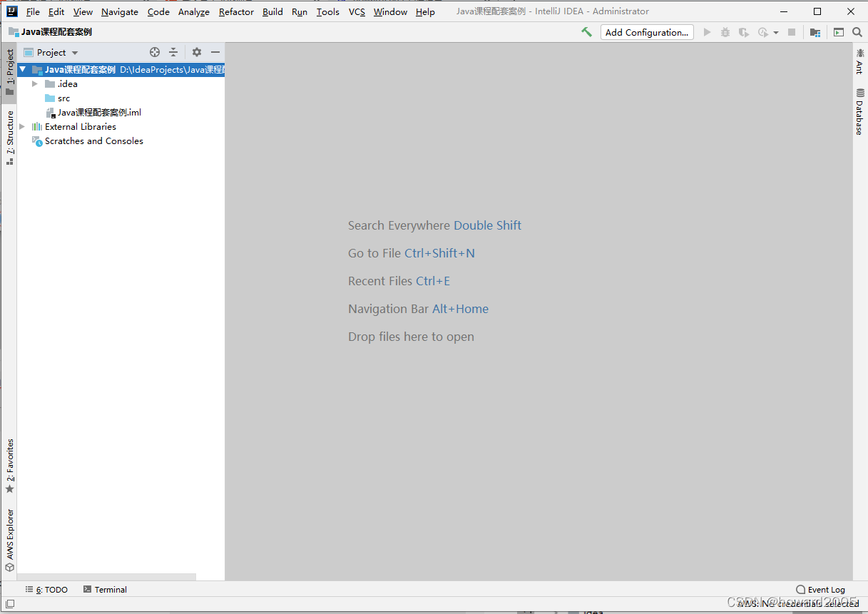Image resolution: width=868 pixels, height=614 pixels.
Task: Open the Help menu
Action: [x=425, y=11]
